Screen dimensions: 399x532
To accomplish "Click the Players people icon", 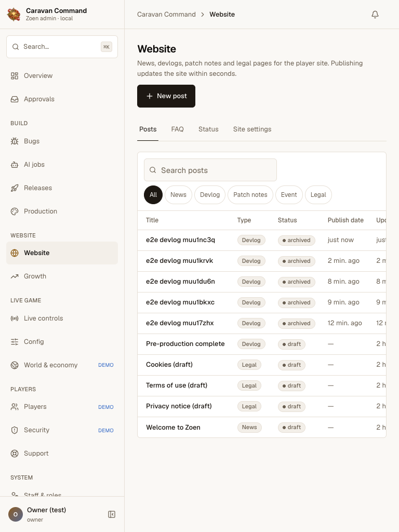I will (x=15, y=407).
